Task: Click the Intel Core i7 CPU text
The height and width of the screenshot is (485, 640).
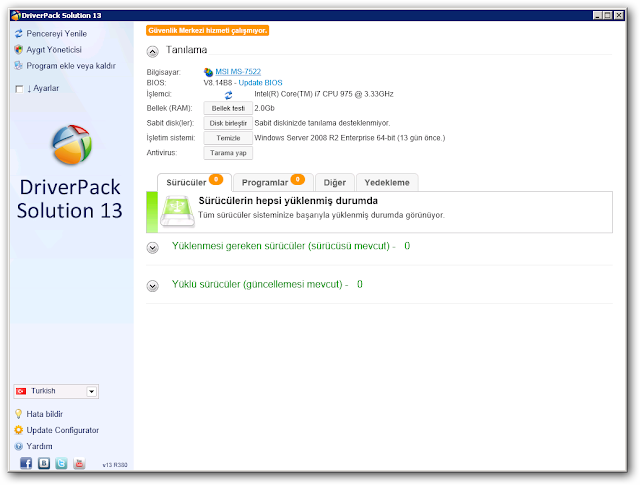Action: coord(324,94)
